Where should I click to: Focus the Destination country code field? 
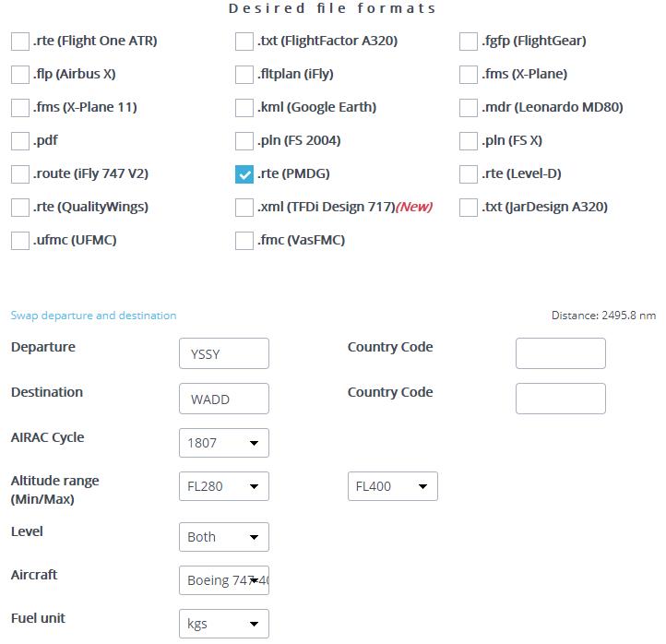(x=560, y=399)
